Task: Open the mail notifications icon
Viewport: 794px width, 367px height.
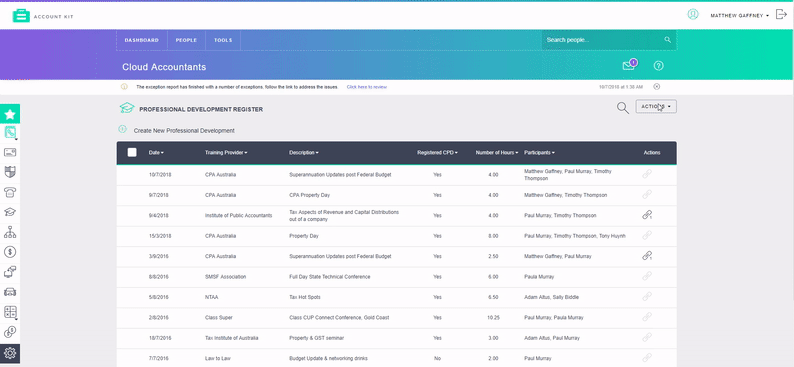Action: click(x=629, y=65)
